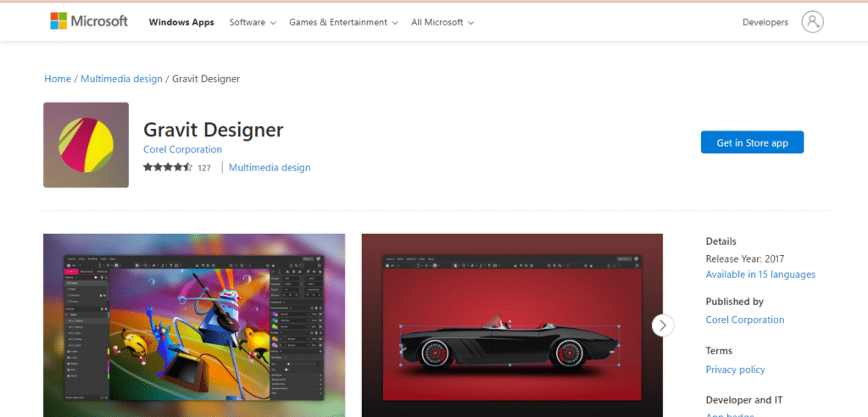Click the Published by heading

coord(735,302)
